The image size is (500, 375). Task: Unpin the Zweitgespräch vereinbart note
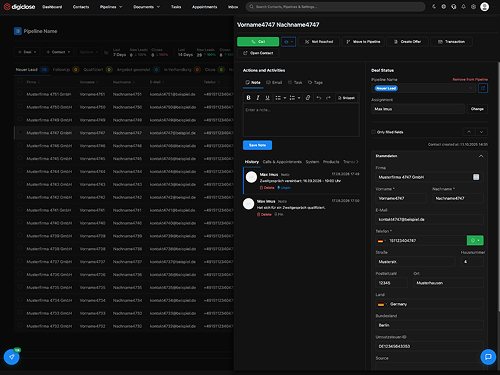tap(284, 188)
